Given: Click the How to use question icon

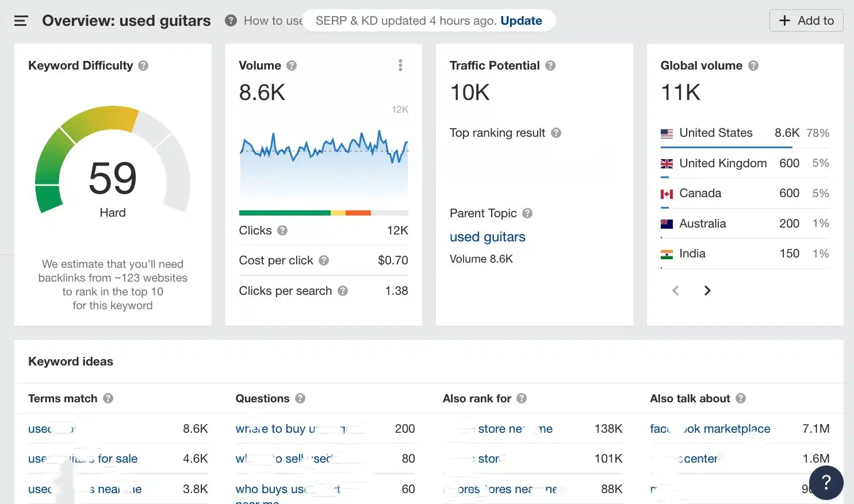Looking at the screenshot, I should [230, 20].
